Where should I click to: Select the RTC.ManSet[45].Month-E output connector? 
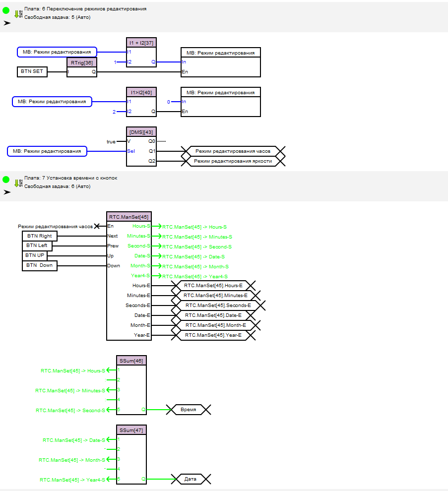click(215, 325)
